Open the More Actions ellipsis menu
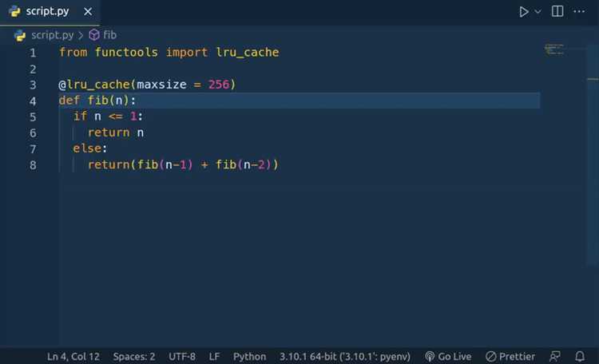The image size is (599, 364). pyautogui.click(x=580, y=12)
